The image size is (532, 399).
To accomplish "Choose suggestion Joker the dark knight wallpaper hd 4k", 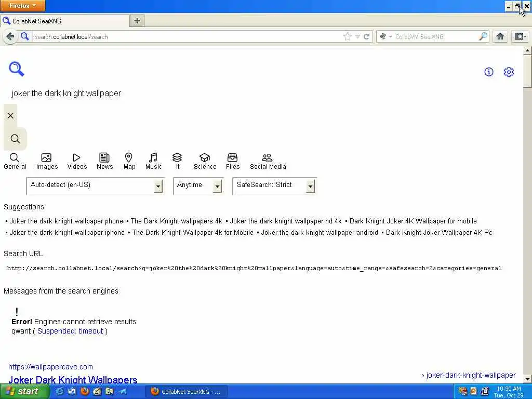I will pos(286,221).
